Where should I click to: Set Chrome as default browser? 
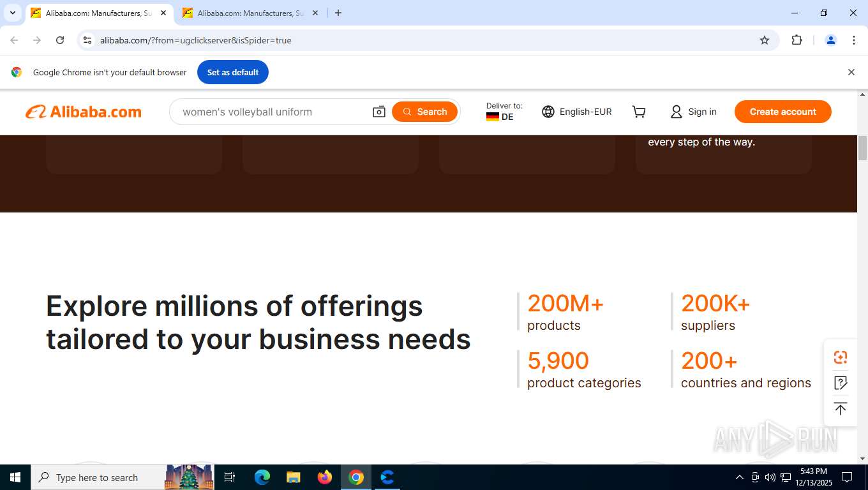pos(233,72)
